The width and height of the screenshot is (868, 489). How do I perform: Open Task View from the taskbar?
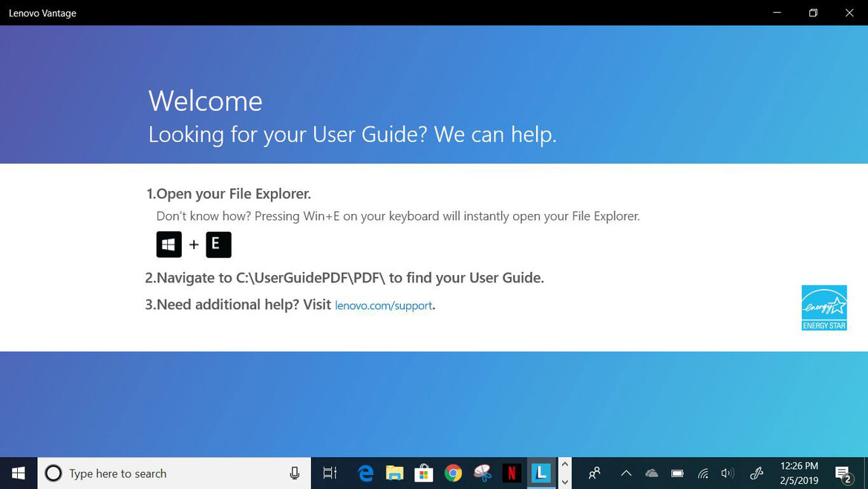330,473
